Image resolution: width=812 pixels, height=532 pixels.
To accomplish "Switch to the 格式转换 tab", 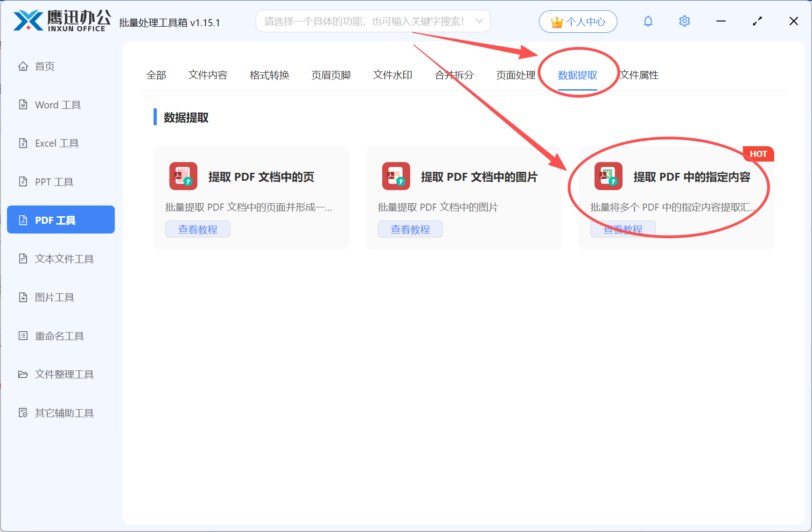I will pos(269,75).
